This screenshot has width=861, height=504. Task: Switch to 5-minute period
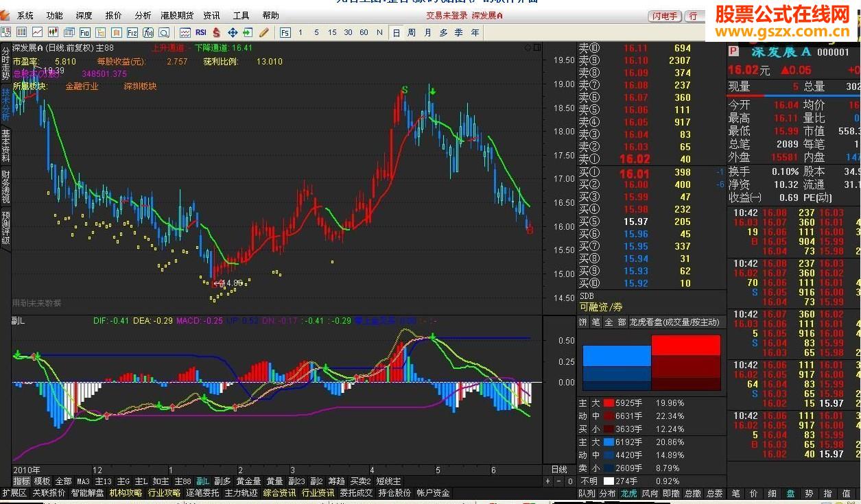click(316, 32)
